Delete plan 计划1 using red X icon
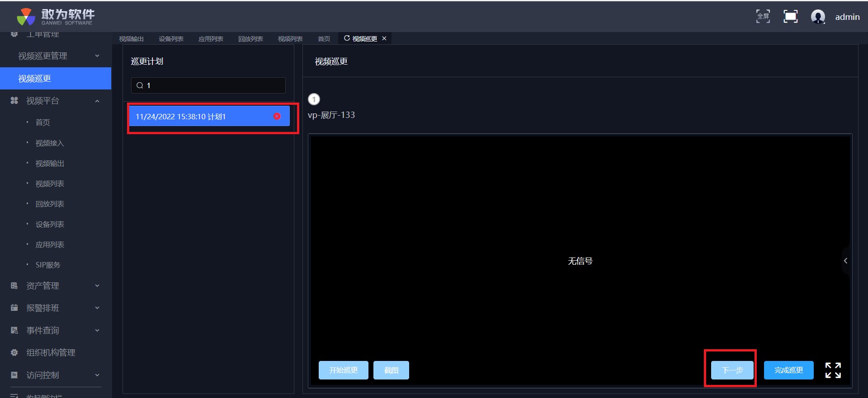The height and width of the screenshot is (398, 868). click(277, 117)
